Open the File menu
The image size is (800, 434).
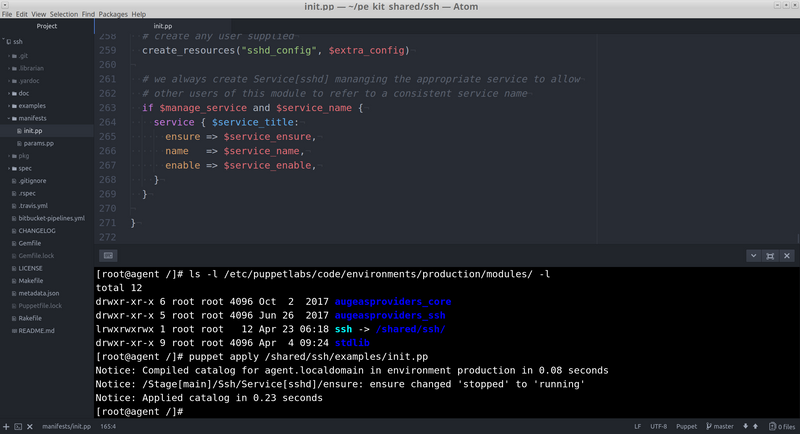point(7,14)
